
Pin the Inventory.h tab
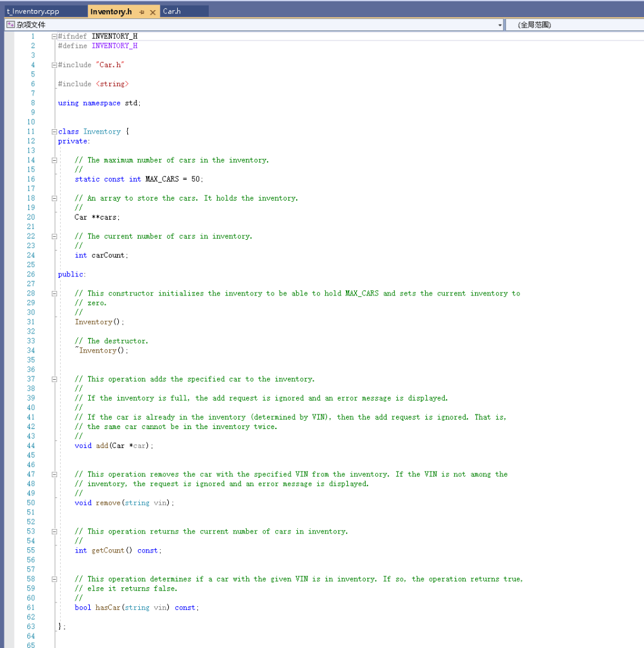(x=142, y=11)
